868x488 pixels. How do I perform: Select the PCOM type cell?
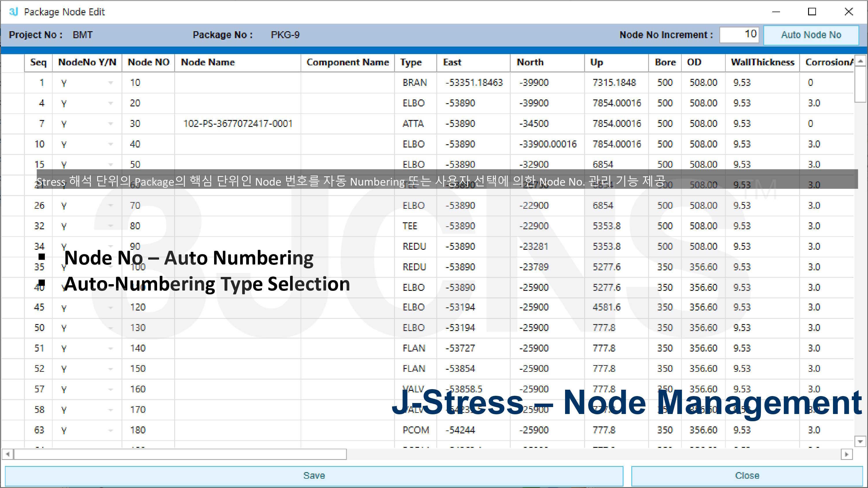416,430
